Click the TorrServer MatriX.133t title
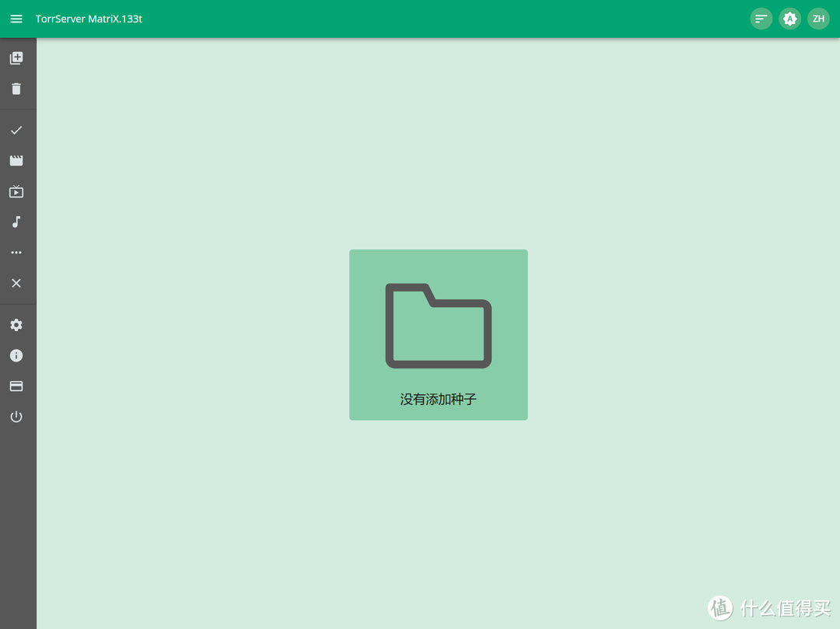 (89, 19)
